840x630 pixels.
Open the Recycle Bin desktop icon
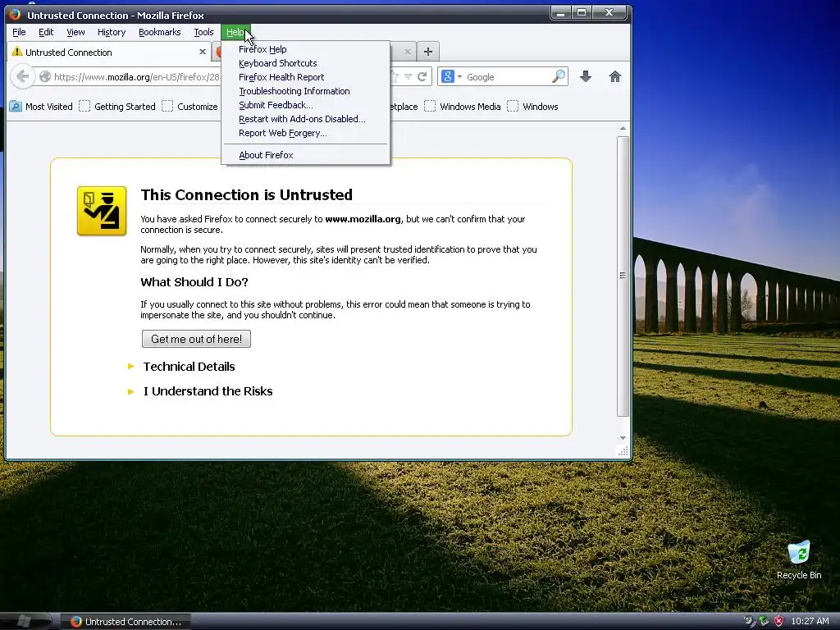[799, 560]
